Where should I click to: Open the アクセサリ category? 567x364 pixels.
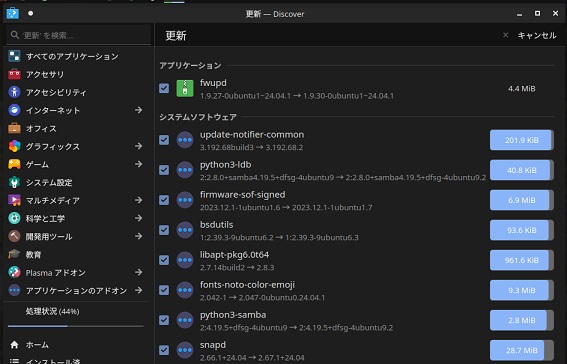76,74
